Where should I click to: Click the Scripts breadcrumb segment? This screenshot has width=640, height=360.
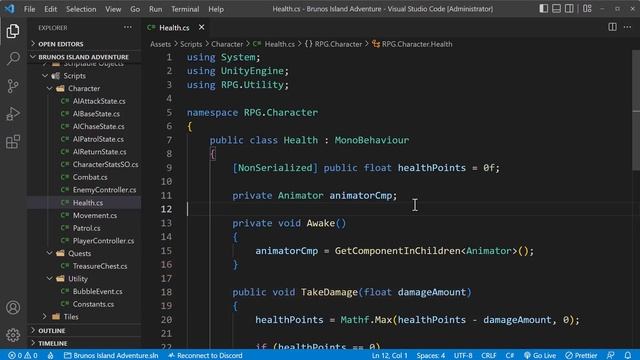click(x=191, y=44)
